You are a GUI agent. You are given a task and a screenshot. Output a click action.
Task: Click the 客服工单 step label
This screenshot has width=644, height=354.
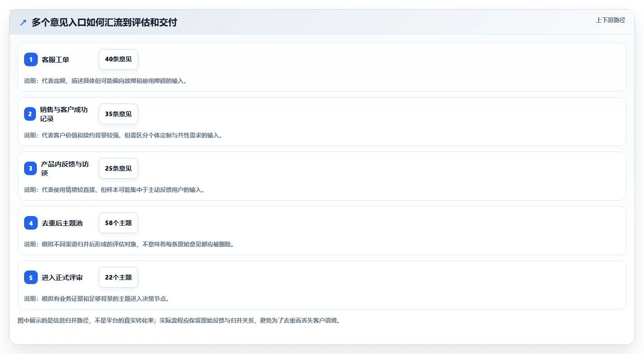[55, 59]
